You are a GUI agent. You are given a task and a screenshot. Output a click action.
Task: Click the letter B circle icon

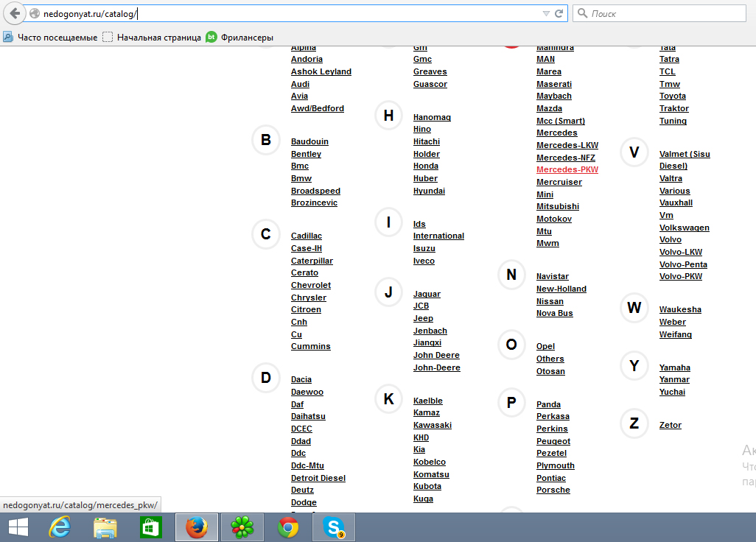pos(266,140)
